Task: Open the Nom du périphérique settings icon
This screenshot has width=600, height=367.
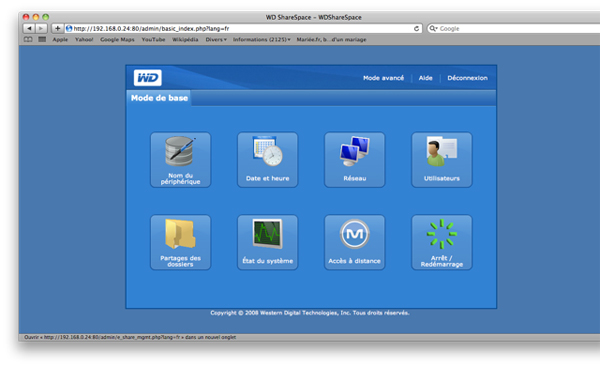Action: point(180,160)
